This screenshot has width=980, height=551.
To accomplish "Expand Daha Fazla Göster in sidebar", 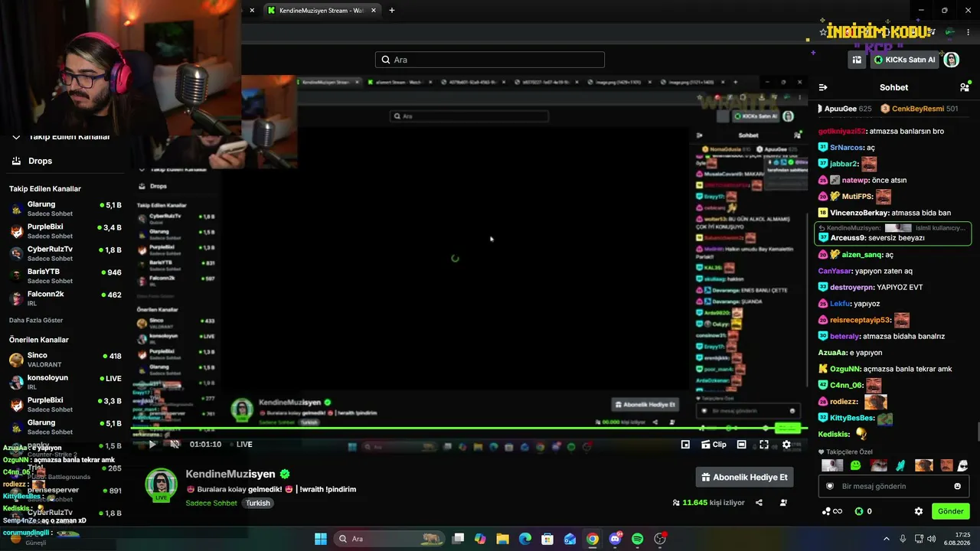I will pos(36,320).
